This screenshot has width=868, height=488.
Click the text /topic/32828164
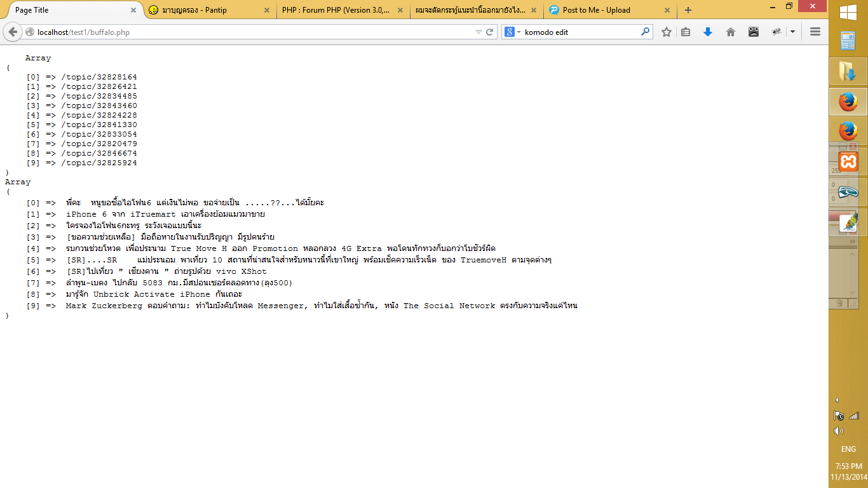[99, 77]
